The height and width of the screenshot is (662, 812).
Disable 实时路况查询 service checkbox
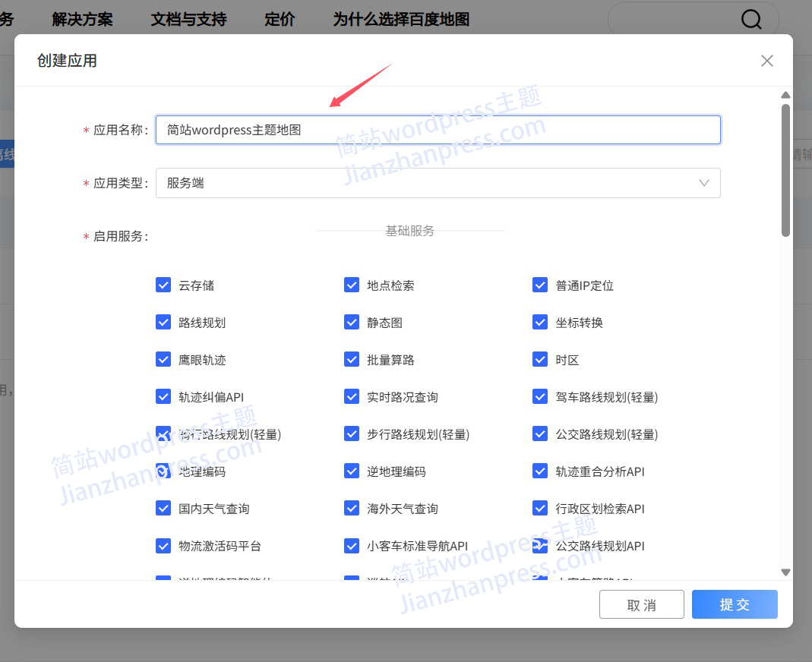click(352, 396)
